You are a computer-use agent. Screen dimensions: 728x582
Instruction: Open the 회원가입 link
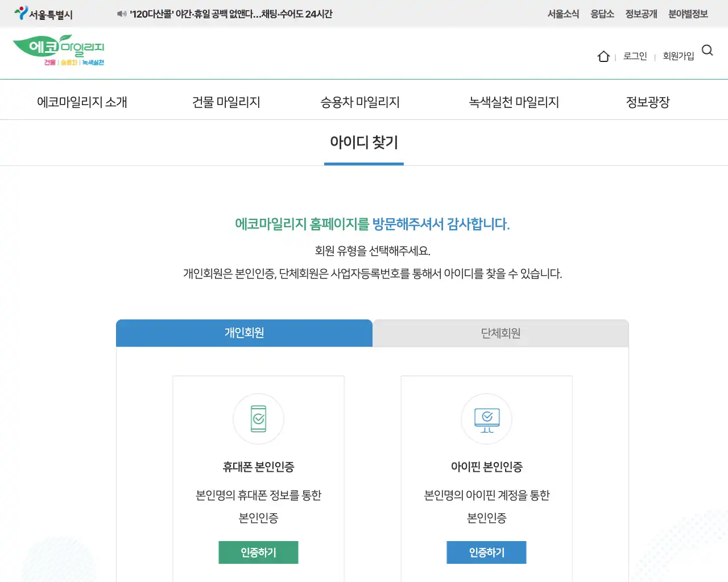tap(679, 56)
